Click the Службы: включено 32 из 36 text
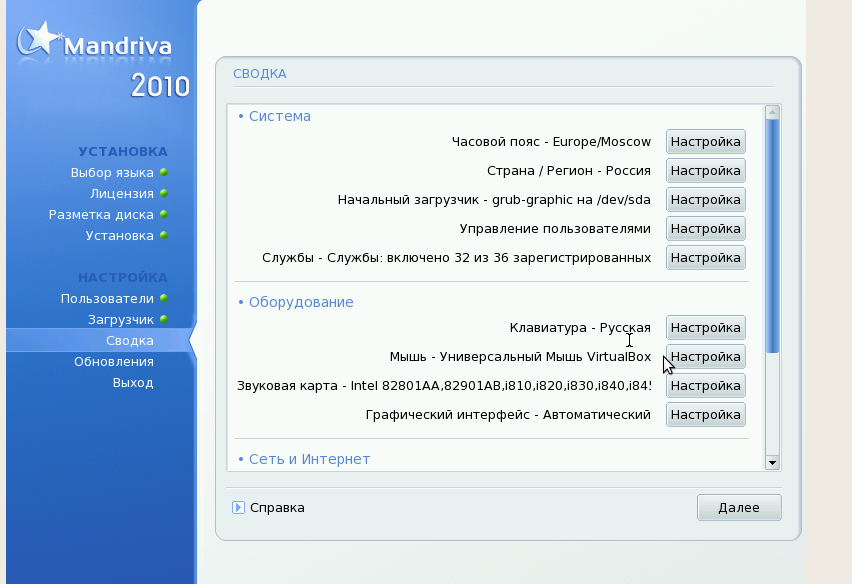The image size is (852, 584). [456, 258]
